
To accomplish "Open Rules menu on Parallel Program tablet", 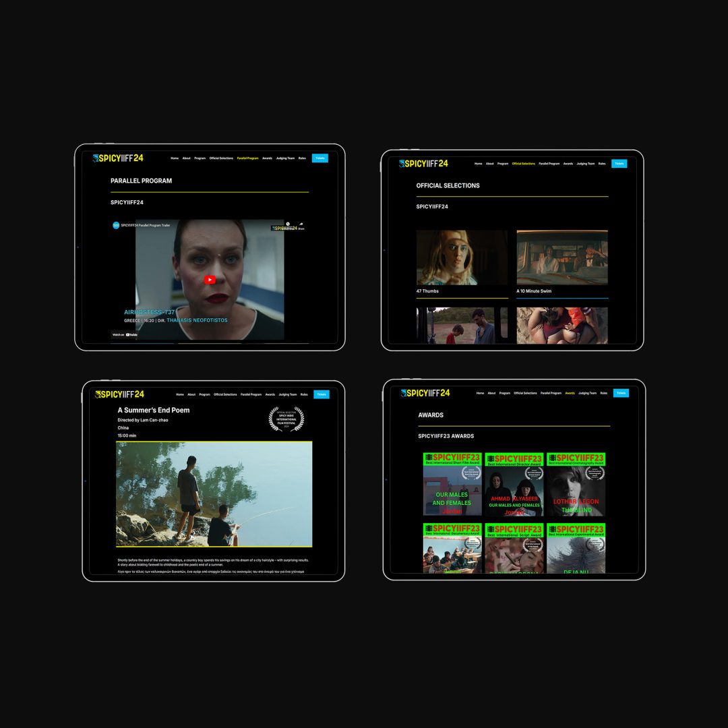I will pos(302,158).
